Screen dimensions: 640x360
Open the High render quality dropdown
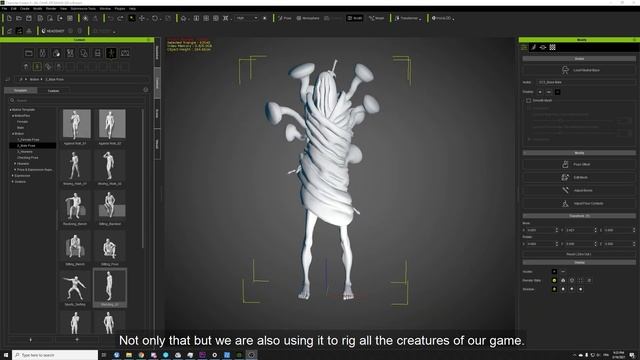click(x=247, y=18)
